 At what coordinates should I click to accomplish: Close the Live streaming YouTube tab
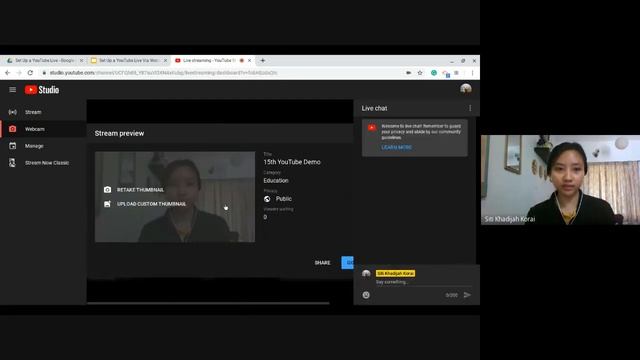pos(249,60)
